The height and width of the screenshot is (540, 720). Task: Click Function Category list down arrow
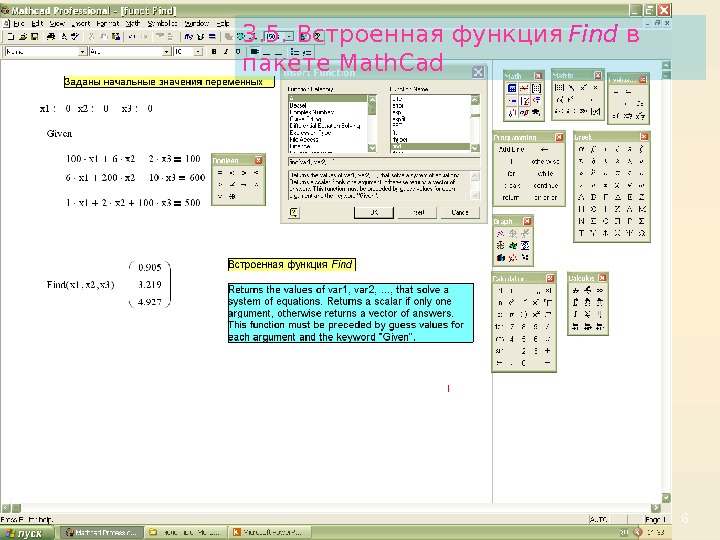point(372,148)
